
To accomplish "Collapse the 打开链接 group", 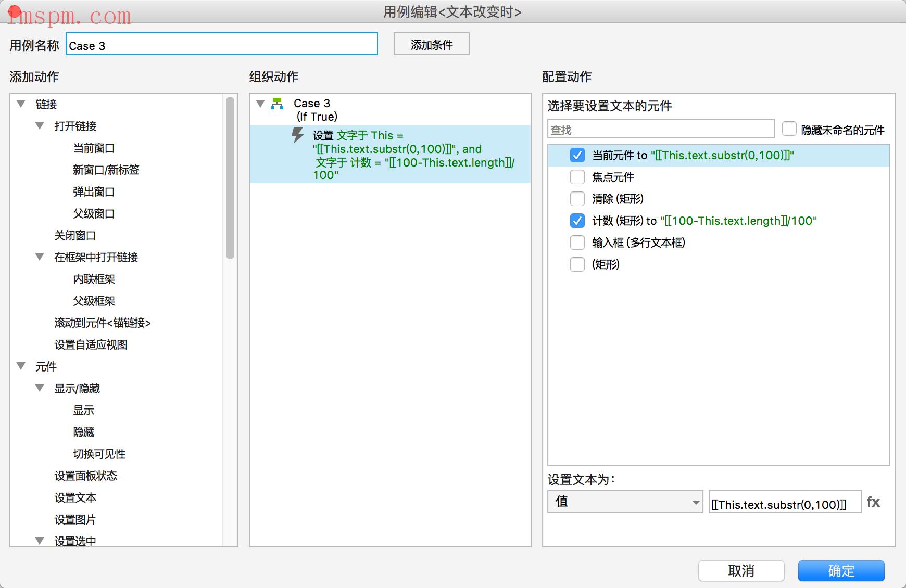I will point(40,126).
